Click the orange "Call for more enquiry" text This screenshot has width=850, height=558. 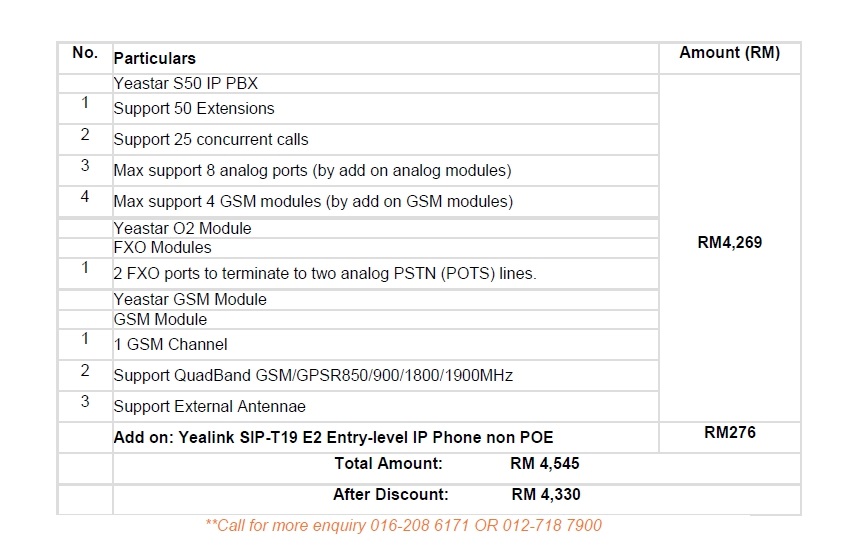tap(403, 524)
